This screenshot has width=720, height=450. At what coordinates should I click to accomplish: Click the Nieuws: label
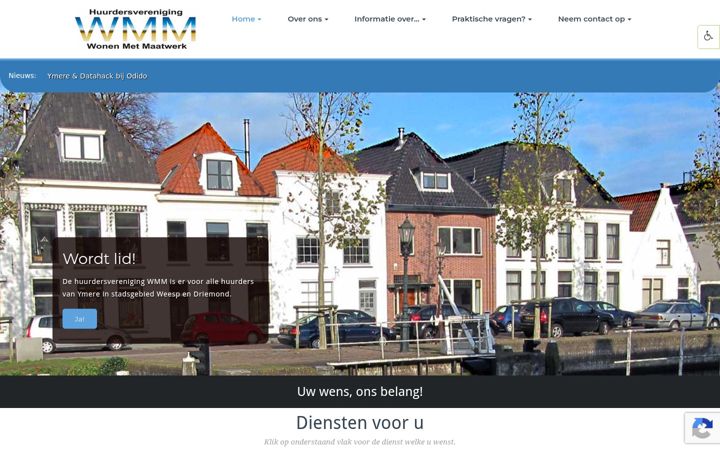22,76
